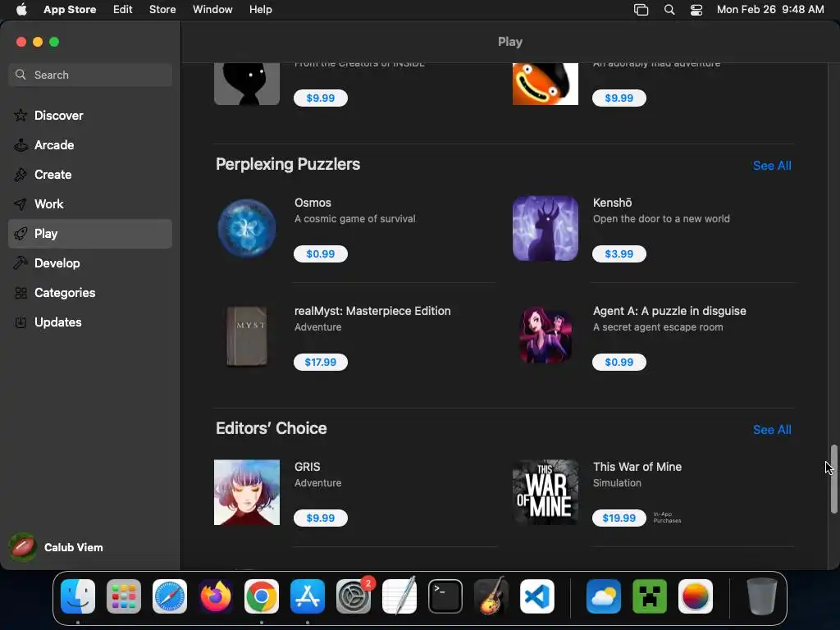This screenshot has height=630, width=840.
Task: Select the Play sidebar item
Action: (90, 234)
